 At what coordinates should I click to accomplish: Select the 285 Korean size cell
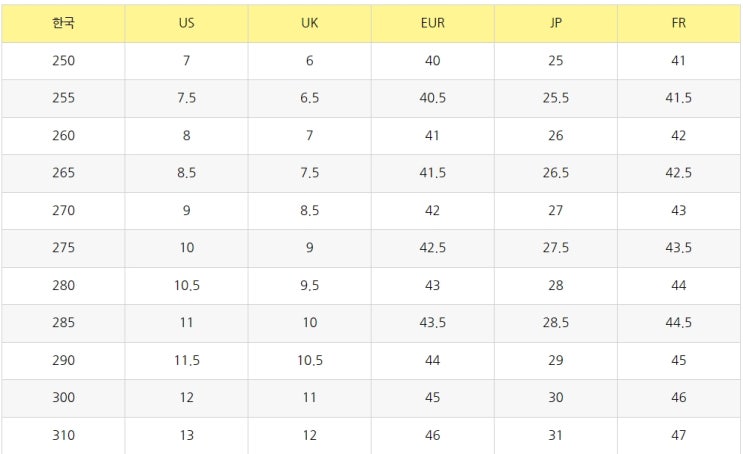63,323
